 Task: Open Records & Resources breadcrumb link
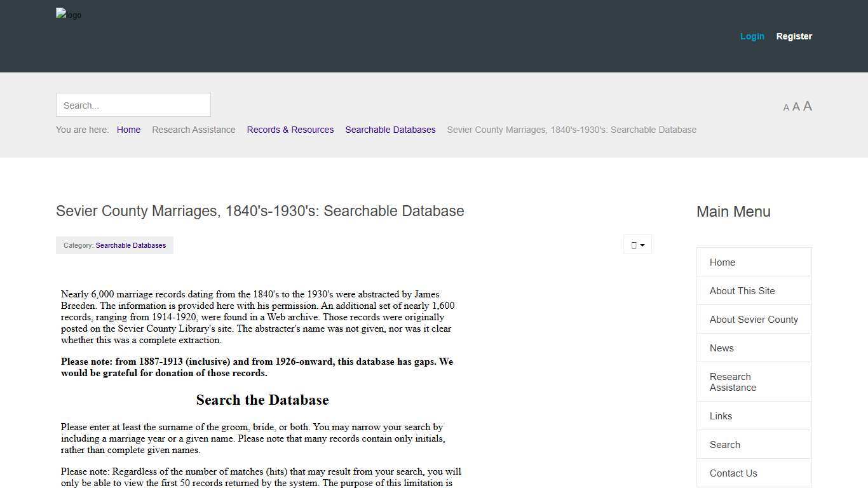point(290,130)
